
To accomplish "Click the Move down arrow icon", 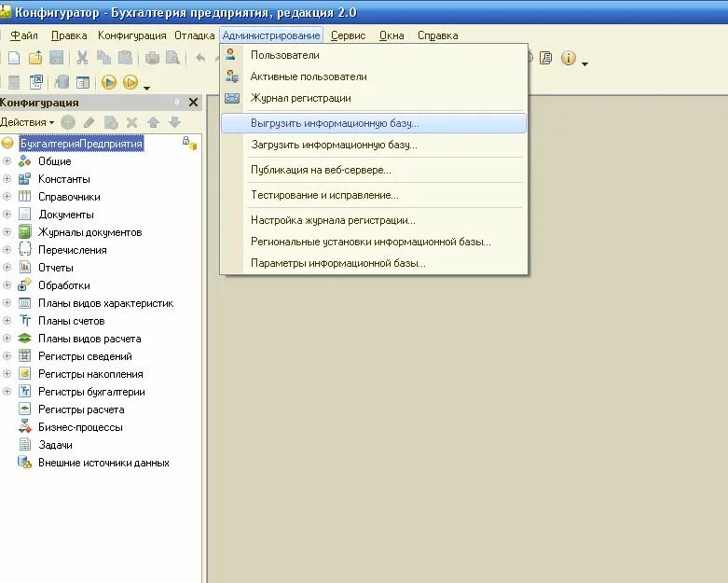I will [174, 122].
